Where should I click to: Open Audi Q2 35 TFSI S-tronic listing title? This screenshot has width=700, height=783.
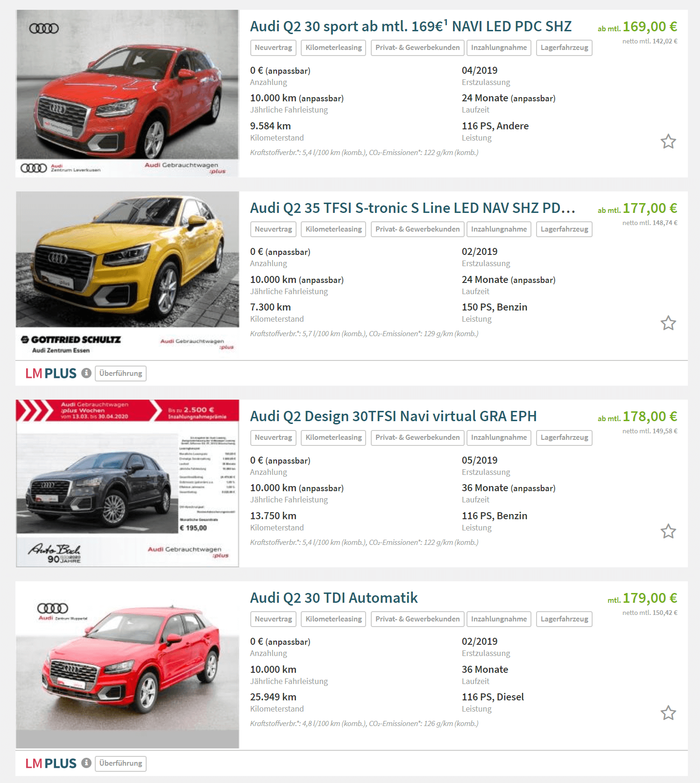(x=412, y=208)
